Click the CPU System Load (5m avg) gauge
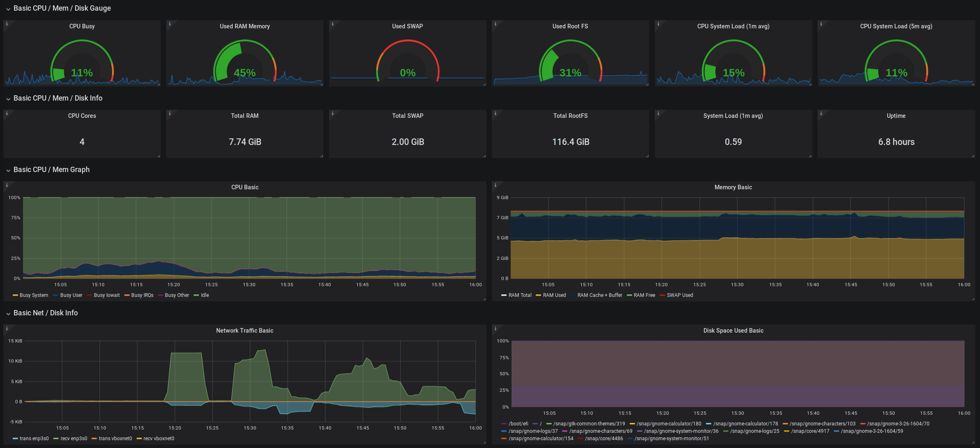Screen dimensions: 980x448 click(896, 62)
